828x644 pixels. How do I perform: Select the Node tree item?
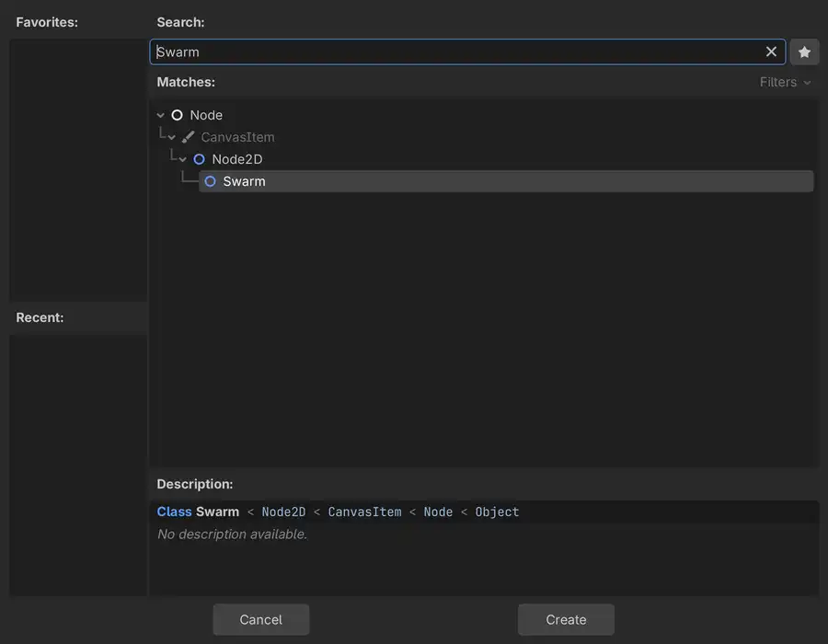206,115
